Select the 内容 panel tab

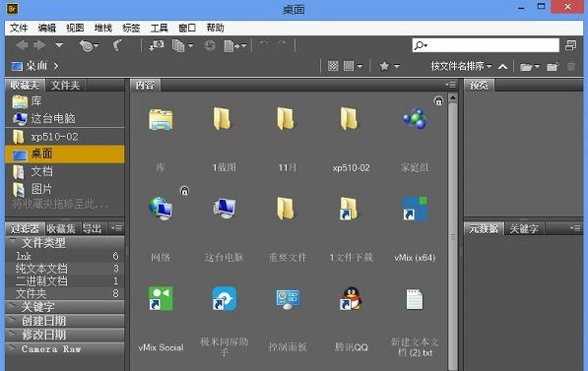145,85
